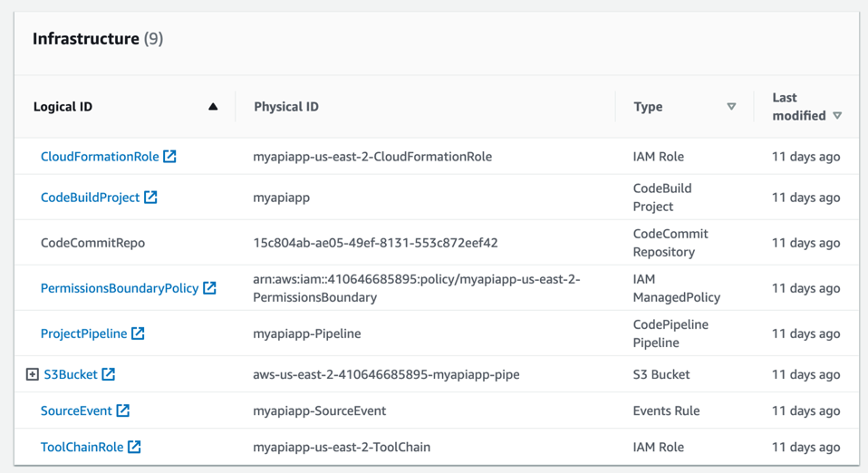This screenshot has width=868, height=473.
Task: Open the ProjectPipeline link
Action: [83, 333]
